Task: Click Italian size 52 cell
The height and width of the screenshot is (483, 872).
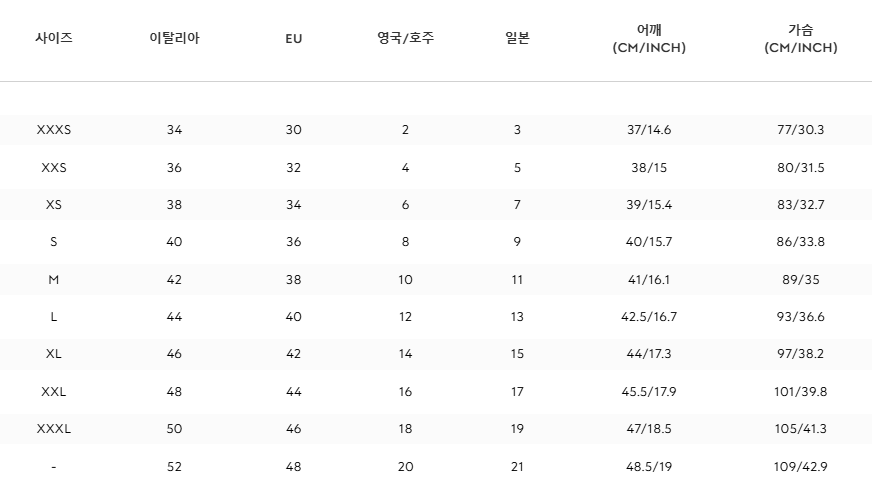Action: [x=174, y=467]
